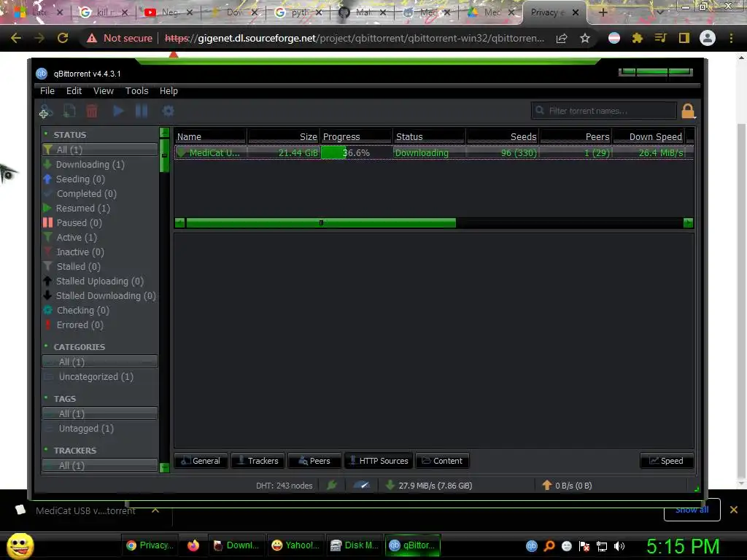Click the sidebar scroll-up arrow button

164,133
